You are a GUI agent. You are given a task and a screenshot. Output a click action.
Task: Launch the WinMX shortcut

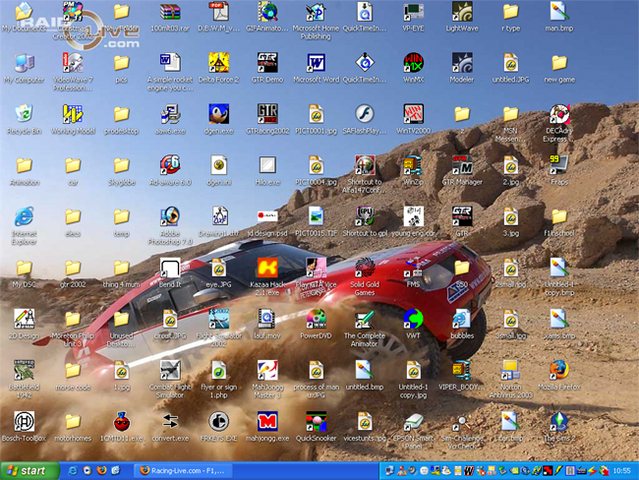(413, 63)
